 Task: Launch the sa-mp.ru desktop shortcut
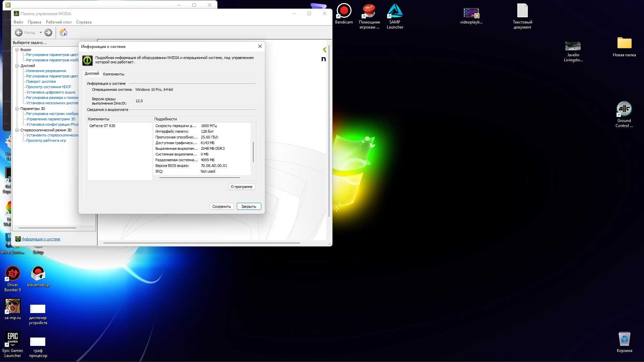[13, 309]
